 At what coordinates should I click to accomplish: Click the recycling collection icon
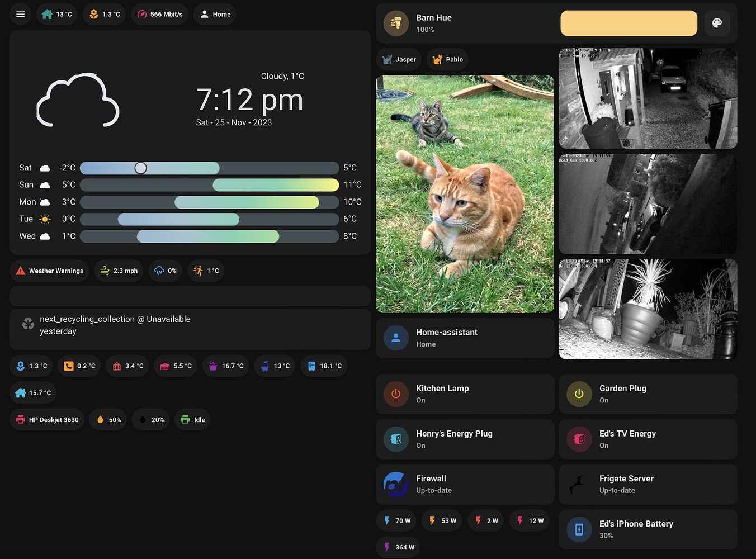[x=28, y=324]
